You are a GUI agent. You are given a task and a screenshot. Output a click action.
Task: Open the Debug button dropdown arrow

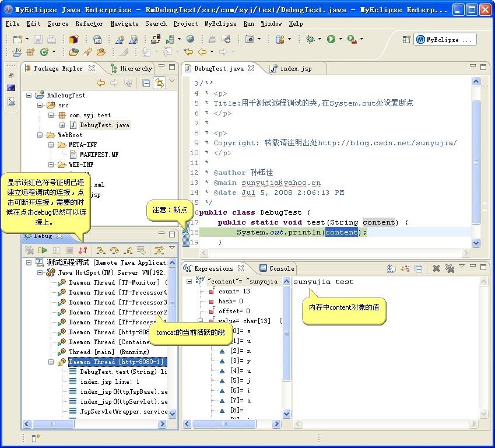(x=320, y=39)
